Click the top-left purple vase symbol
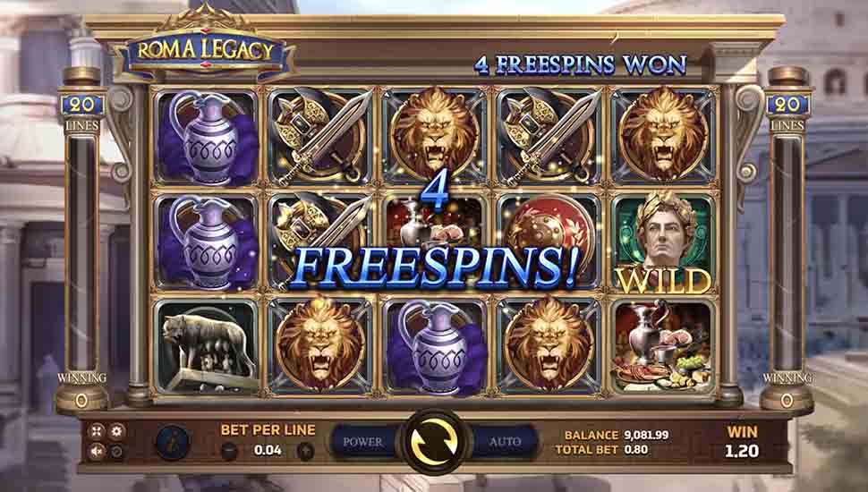868x492 pixels. [x=206, y=137]
